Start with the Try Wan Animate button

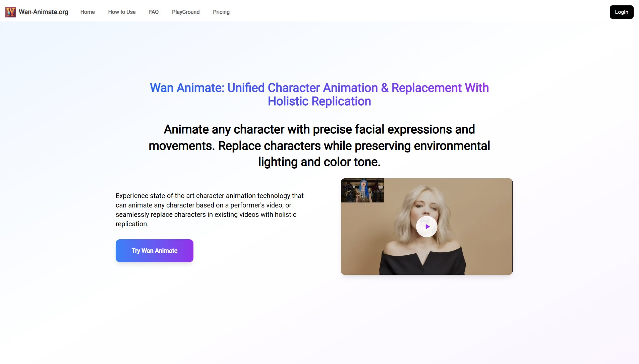155,251
